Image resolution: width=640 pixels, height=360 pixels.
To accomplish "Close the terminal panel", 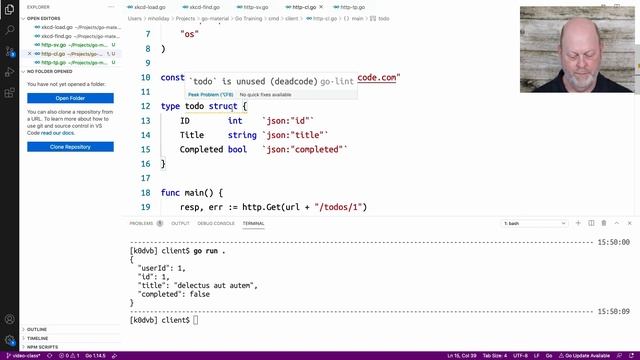I will point(629,223).
